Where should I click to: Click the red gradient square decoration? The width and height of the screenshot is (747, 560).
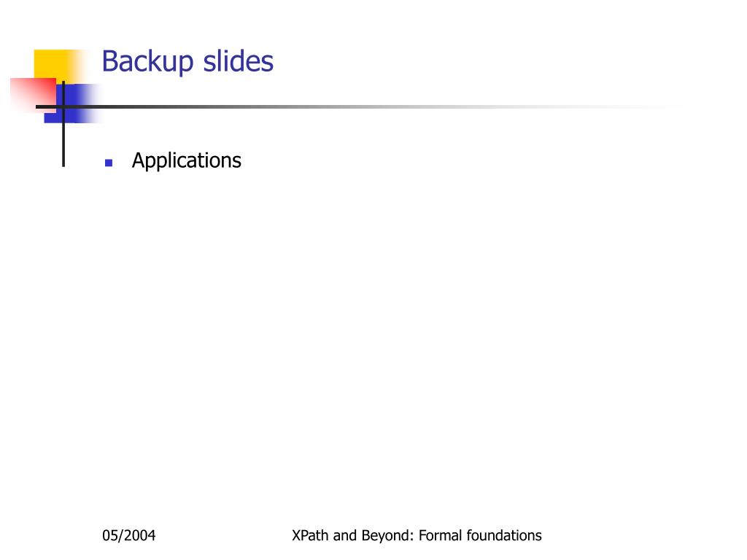click(x=34, y=96)
